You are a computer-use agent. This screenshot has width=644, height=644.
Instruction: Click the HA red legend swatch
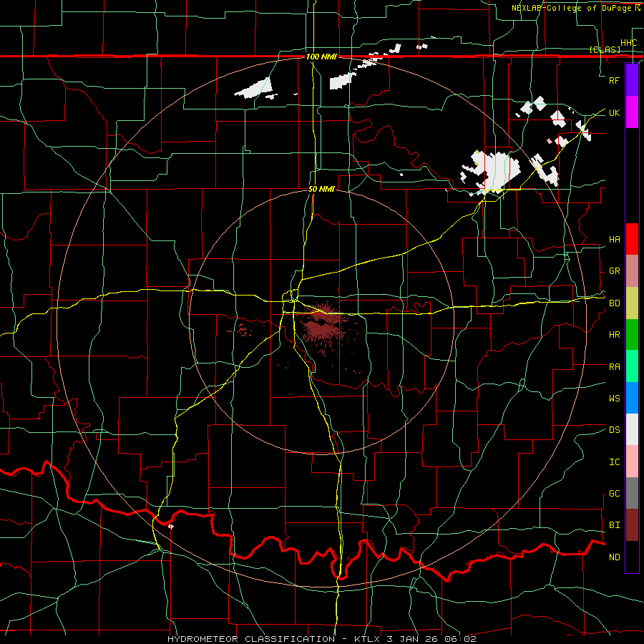coord(632,239)
